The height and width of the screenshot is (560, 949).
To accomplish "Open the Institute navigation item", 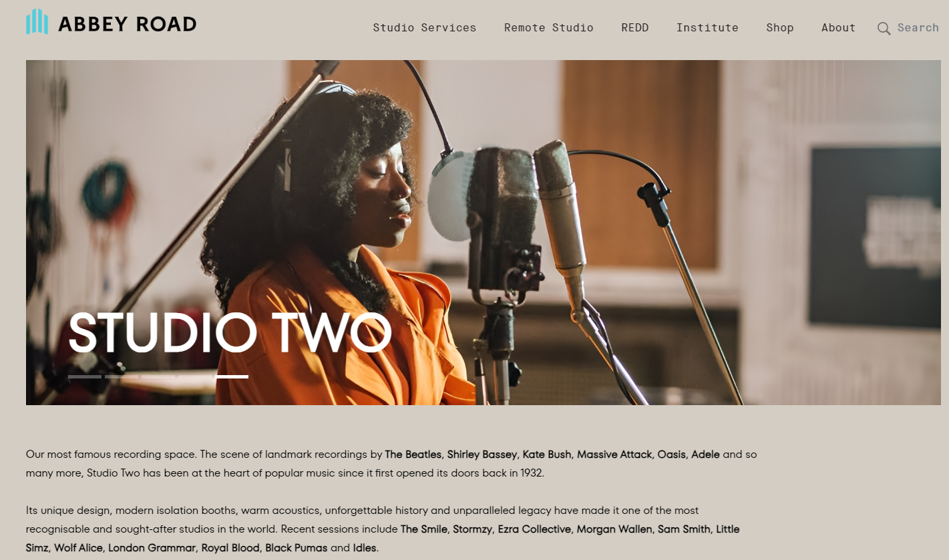I will 707,27.
